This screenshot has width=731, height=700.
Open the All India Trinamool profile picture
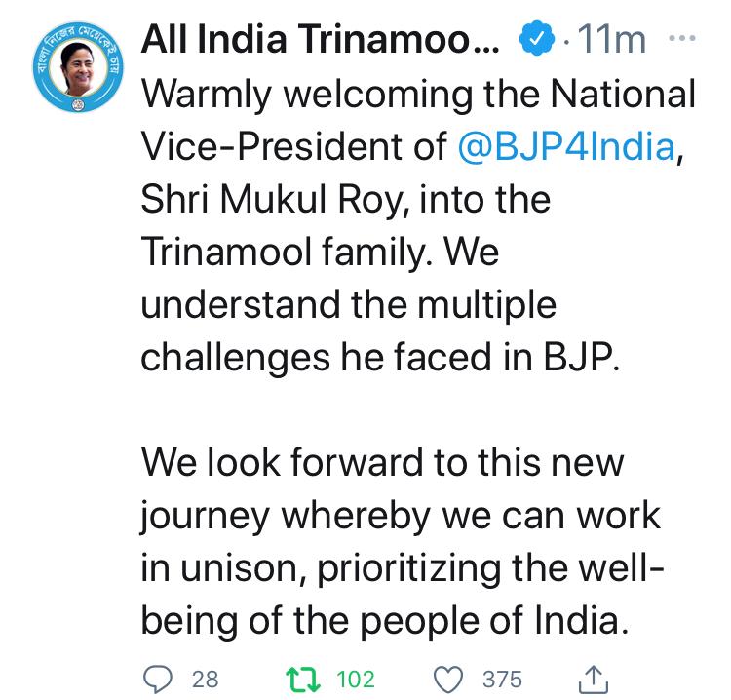click(78, 67)
